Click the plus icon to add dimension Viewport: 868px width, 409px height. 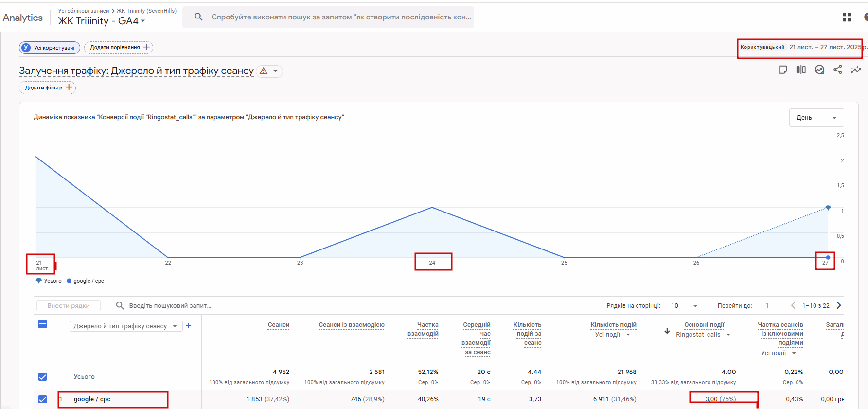click(x=189, y=326)
